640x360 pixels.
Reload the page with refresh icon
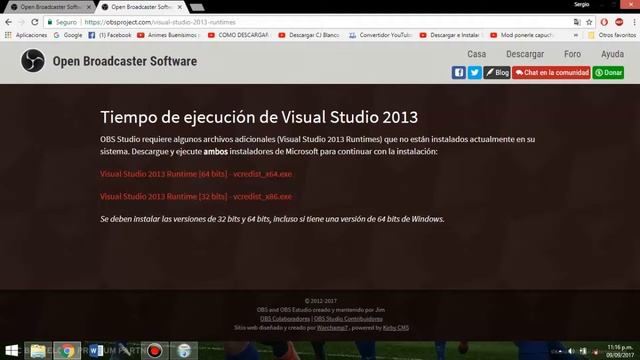pos(35,22)
